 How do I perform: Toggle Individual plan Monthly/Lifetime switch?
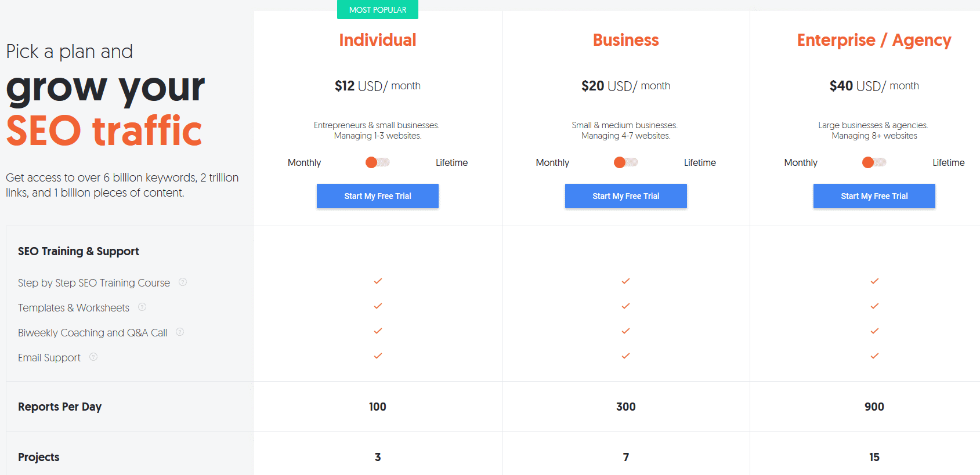tap(378, 162)
